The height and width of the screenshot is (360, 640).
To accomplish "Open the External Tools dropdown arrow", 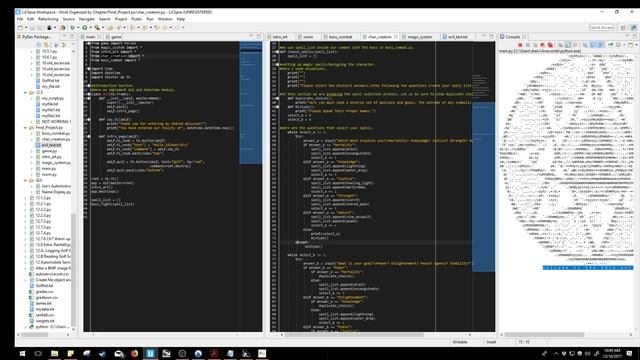I will click(102, 28).
